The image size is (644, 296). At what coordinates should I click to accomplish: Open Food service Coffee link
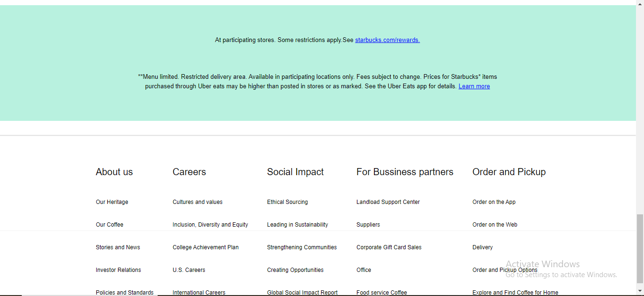[x=381, y=292]
